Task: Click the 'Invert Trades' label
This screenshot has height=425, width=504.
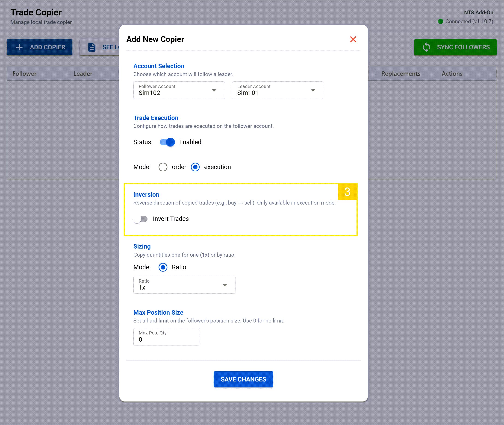Action: [x=171, y=219]
